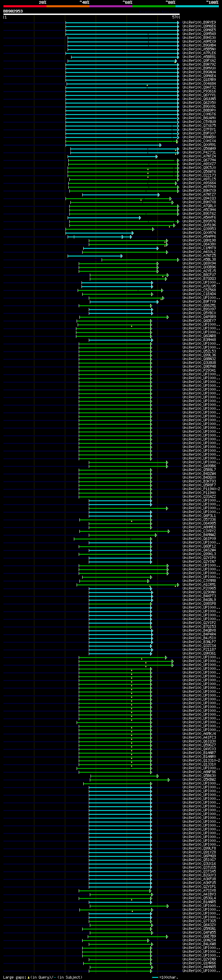
Task: Select the UniRef100_Q677H4 entry
Action: point(199,160)
